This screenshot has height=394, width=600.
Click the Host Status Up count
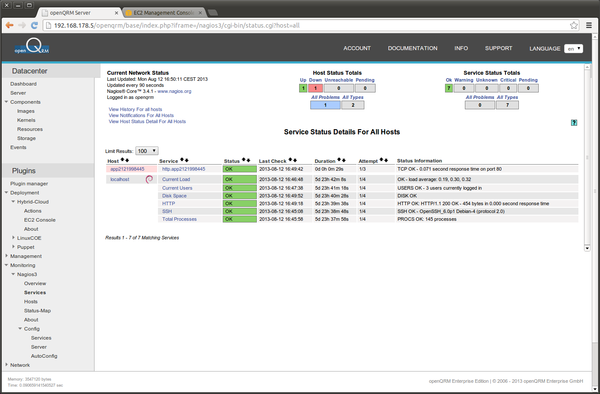point(303,88)
